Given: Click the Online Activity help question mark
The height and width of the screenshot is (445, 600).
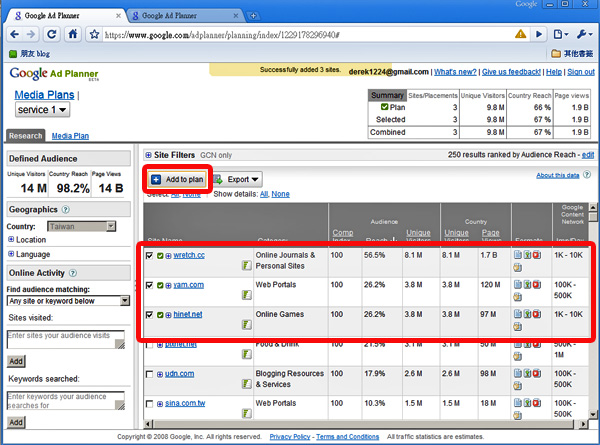Looking at the screenshot, I should [73, 273].
